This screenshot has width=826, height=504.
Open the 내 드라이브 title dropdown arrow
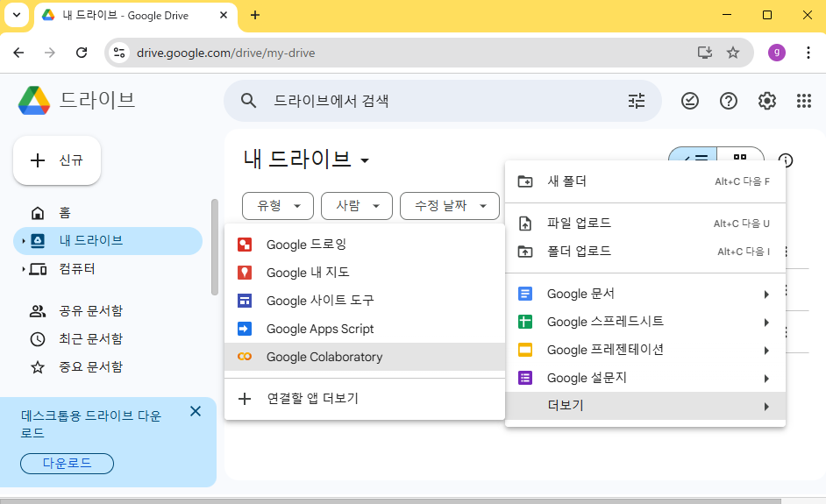point(365,160)
